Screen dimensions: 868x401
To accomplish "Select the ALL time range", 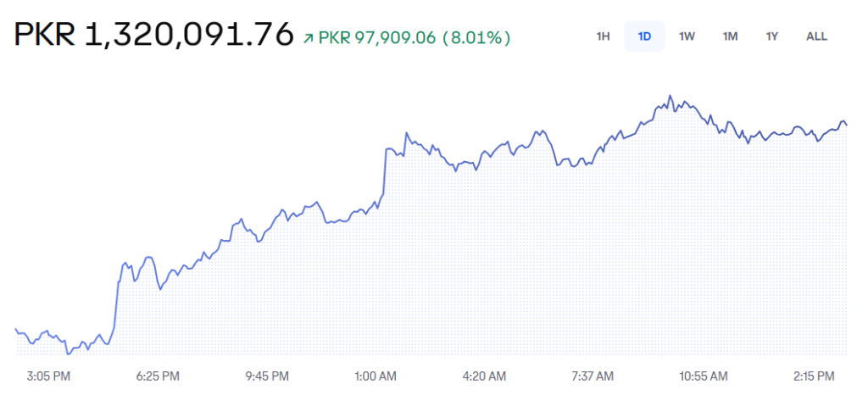I will 816,36.
